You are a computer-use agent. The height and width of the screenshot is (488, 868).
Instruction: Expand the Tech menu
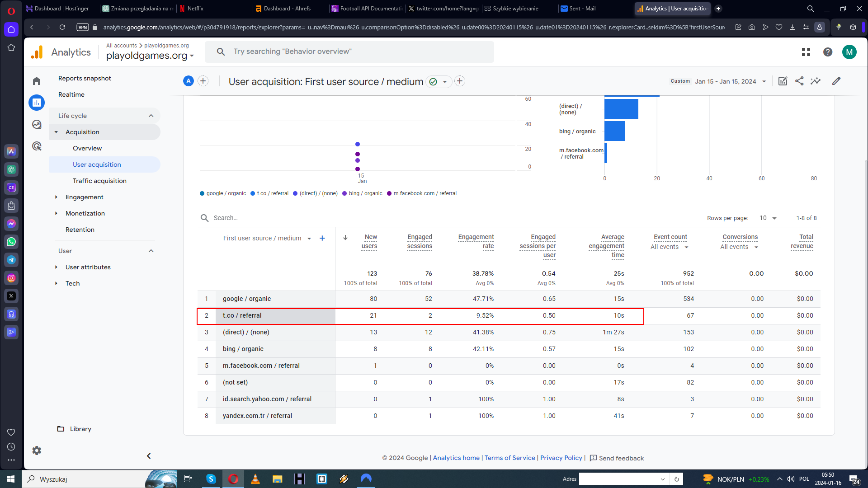coord(72,283)
